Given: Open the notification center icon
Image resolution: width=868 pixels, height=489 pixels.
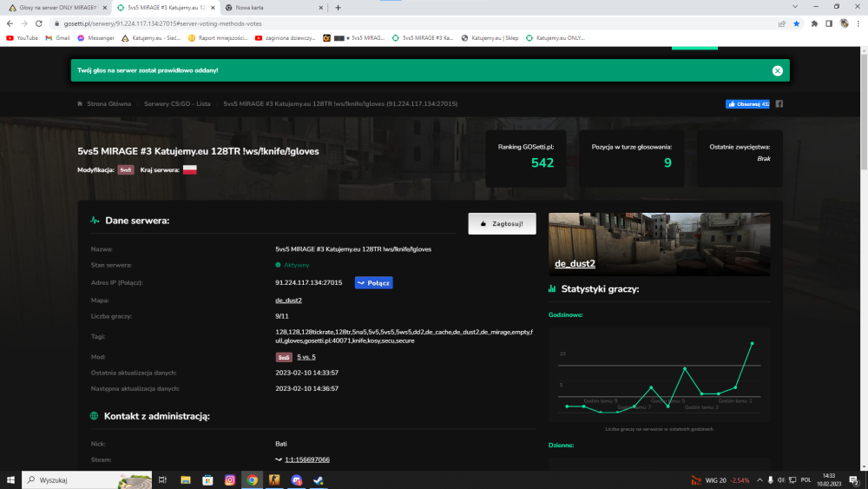Looking at the screenshot, I should point(854,480).
